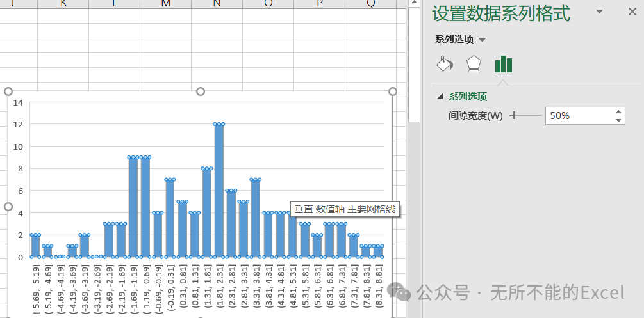Select column header P
Image resolution: width=644 pixels, height=318 pixels.
click(x=320, y=4)
